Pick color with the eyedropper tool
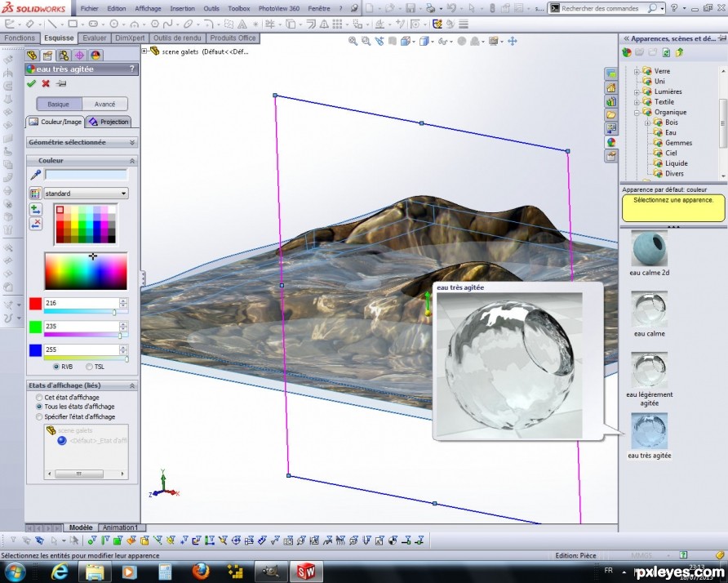728x583 pixels. pyautogui.click(x=35, y=175)
